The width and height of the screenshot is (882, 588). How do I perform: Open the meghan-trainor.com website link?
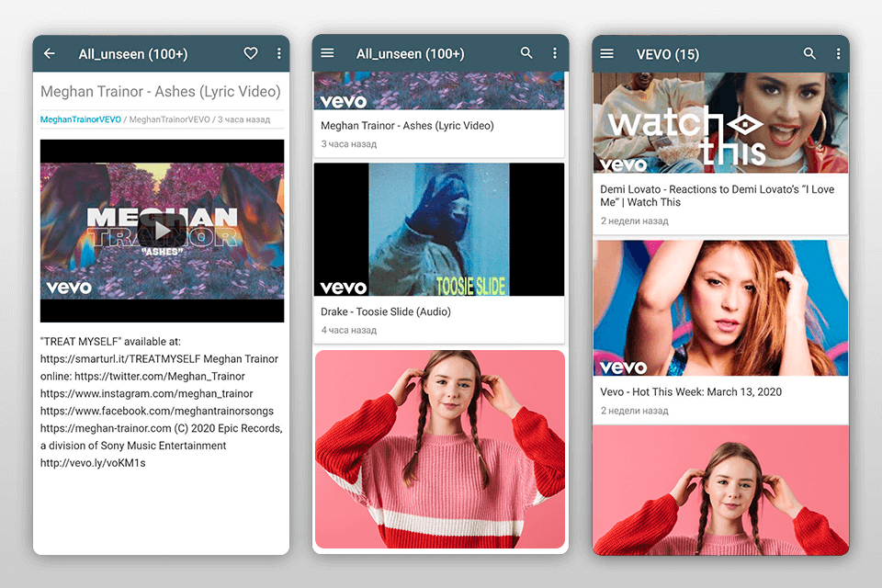tap(101, 428)
